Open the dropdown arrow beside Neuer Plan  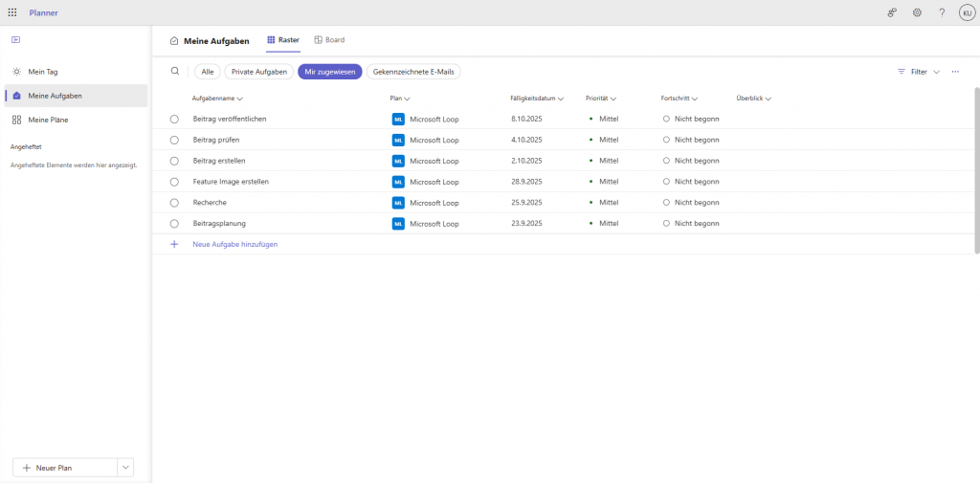click(125, 468)
